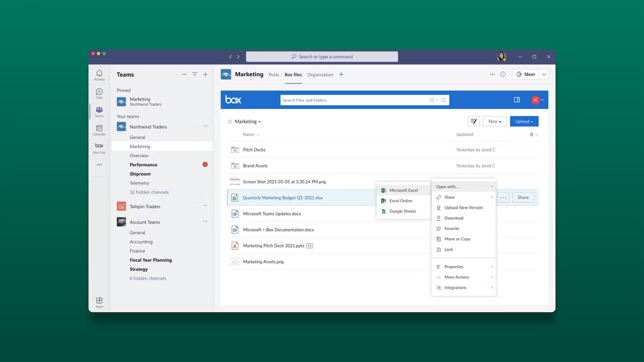Show 32 hidden channels link
This screenshot has width=644, height=362.
149,192
